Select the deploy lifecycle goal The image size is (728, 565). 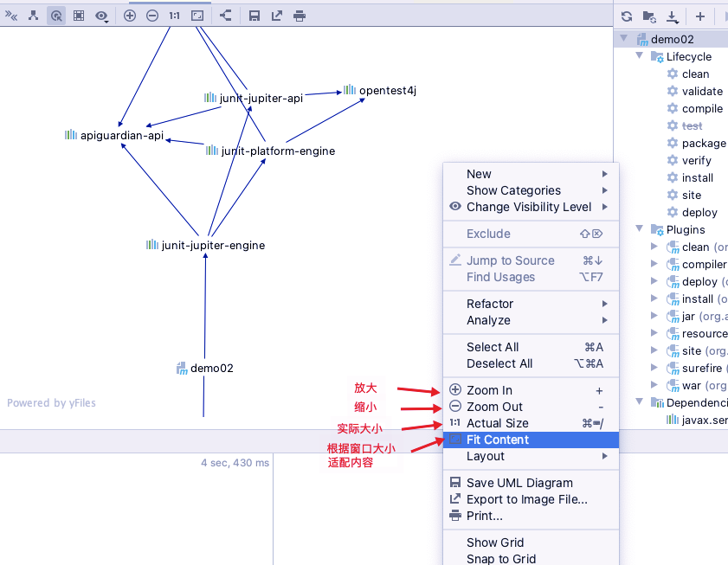pos(693,213)
